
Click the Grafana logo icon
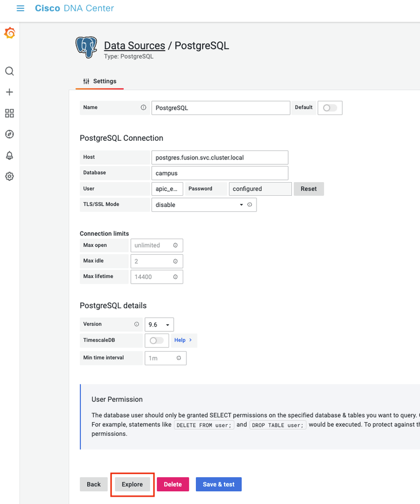click(x=10, y=33)
